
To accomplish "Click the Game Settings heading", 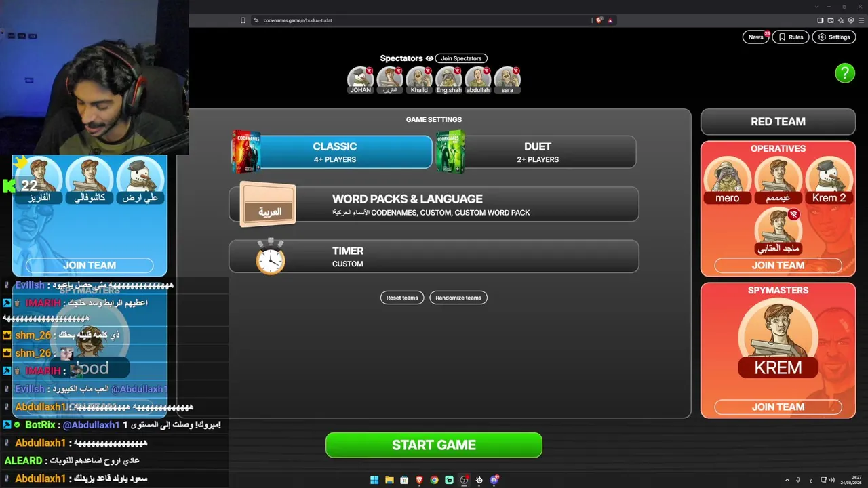I will pos(434,120).
